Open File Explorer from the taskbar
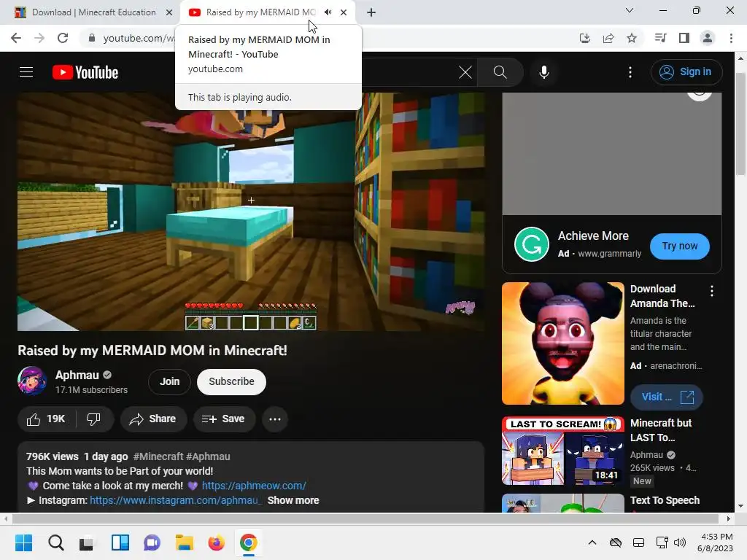This screenshot has width=747, height=560. pos(185,542)
